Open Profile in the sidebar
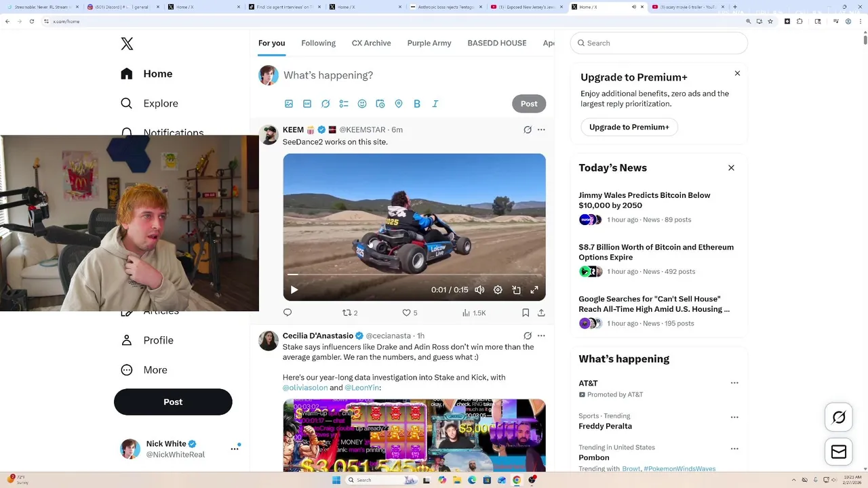 (x=147, y=340)
